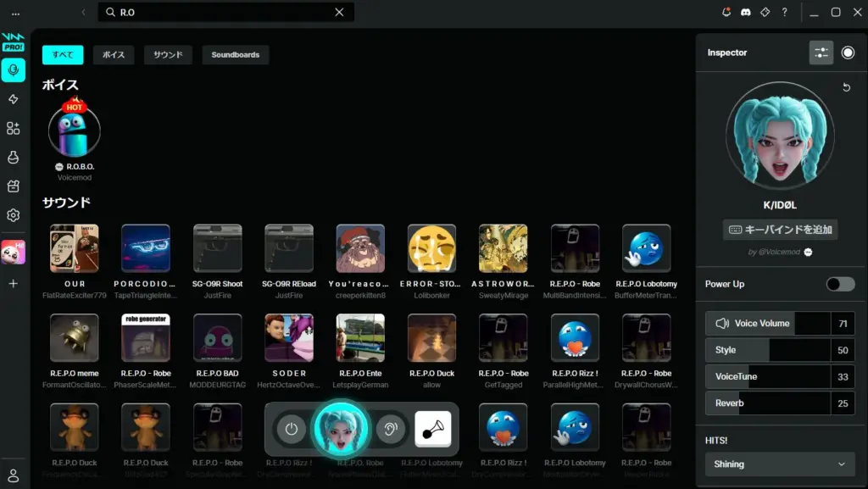Open the three-dot menu at top-left

[15, 13]
